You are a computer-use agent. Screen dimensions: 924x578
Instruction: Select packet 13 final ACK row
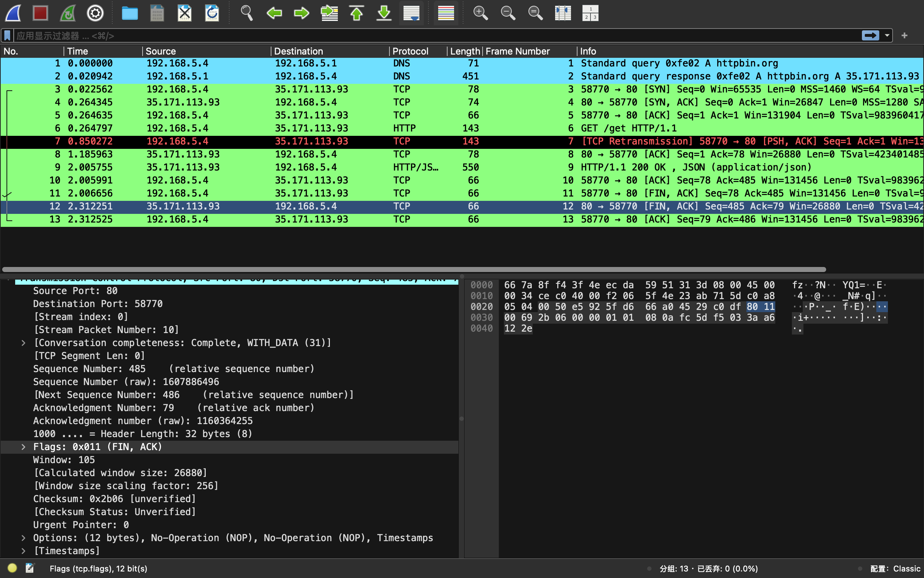click(x=462, y=219)
